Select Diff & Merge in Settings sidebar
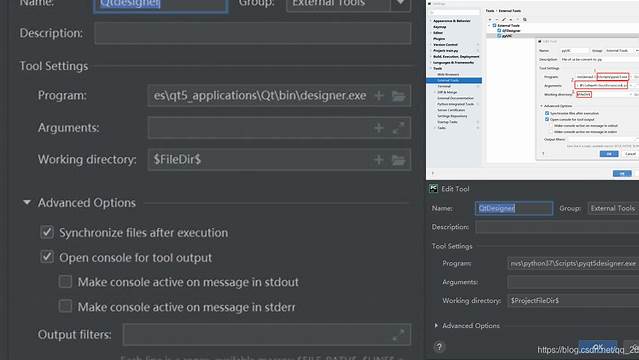The width and height of the screenshot is (639, 360). coord(447,92)
